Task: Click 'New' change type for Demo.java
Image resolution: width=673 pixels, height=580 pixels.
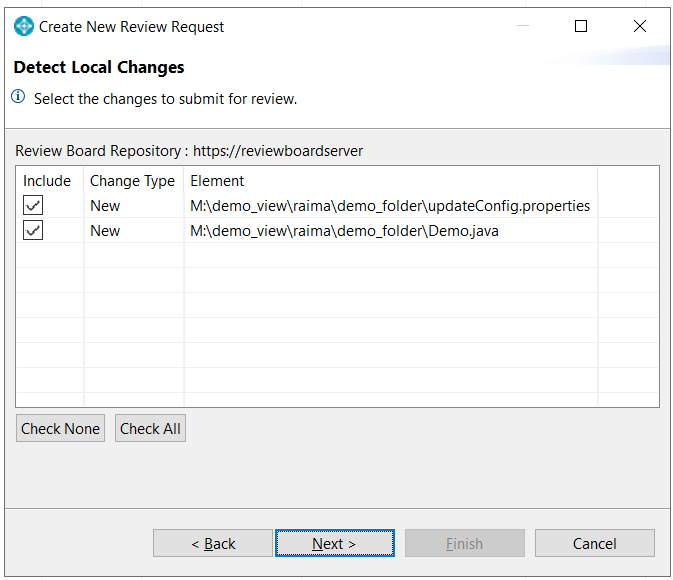Action: click(x=105, y=231)
